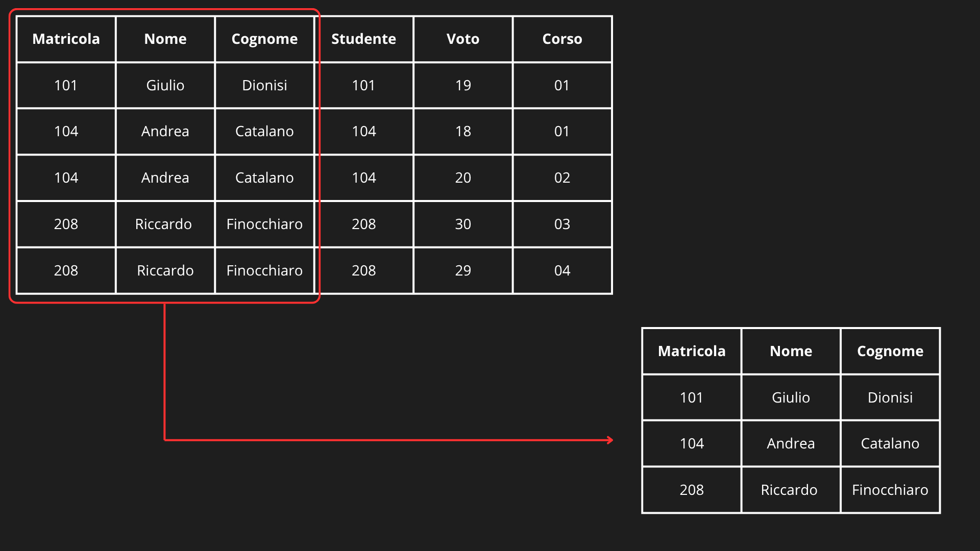Select Finocchiaro in the three-column result table
Image resolution: width=980 pixels, height=551 pixels.
coord(890,490)
